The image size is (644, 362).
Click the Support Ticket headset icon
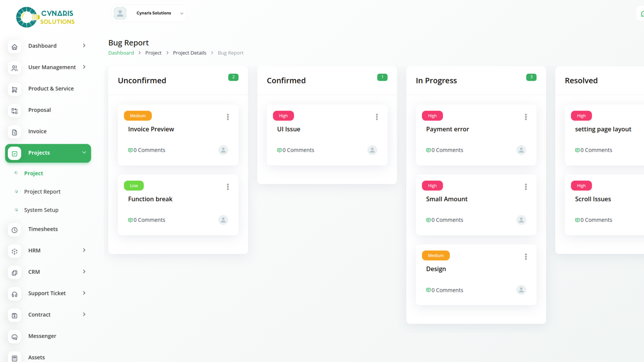[14, 294]
